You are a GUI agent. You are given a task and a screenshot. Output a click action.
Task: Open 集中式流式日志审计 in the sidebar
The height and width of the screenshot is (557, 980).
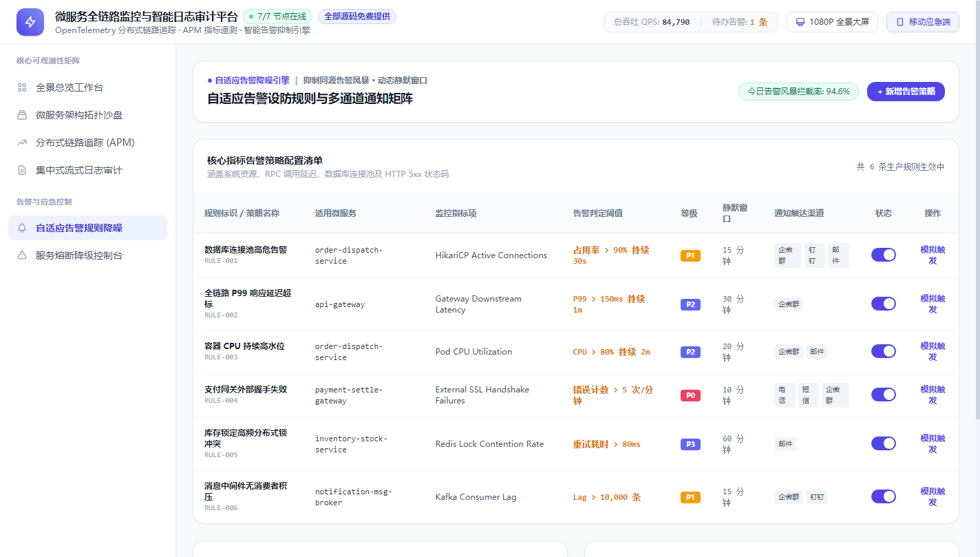(87, 170)
